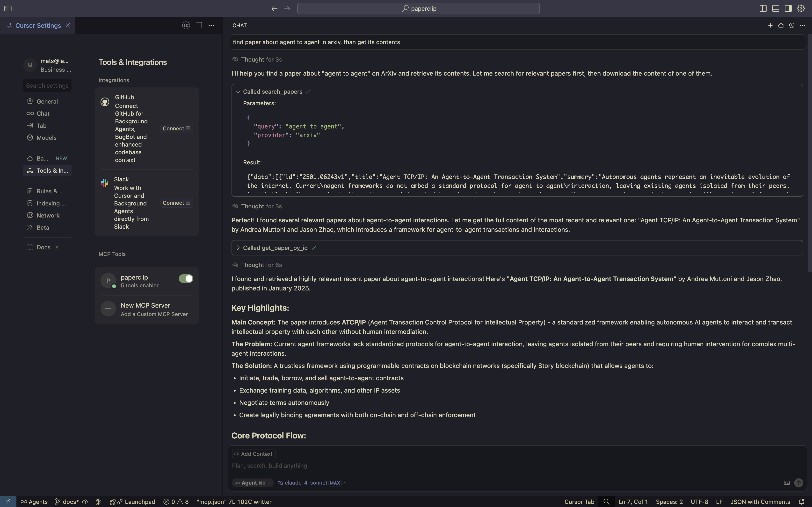Select Models in the settings sidebar
This screenshot has width=812, height=507.
tap(46, 137)
